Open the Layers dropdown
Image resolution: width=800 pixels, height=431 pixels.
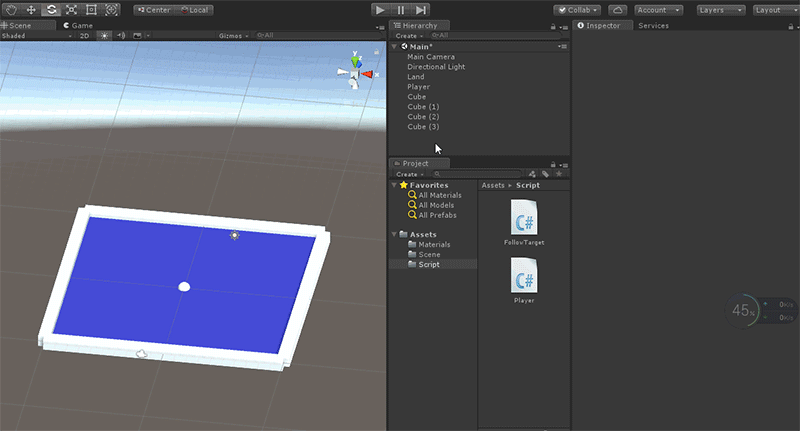point(721,10)
